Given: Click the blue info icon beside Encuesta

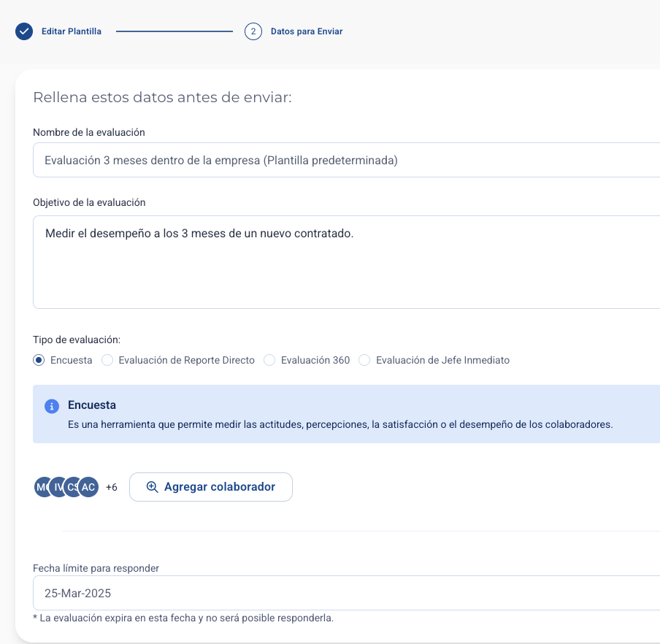Looking at the screenshot, I should 52,406.
